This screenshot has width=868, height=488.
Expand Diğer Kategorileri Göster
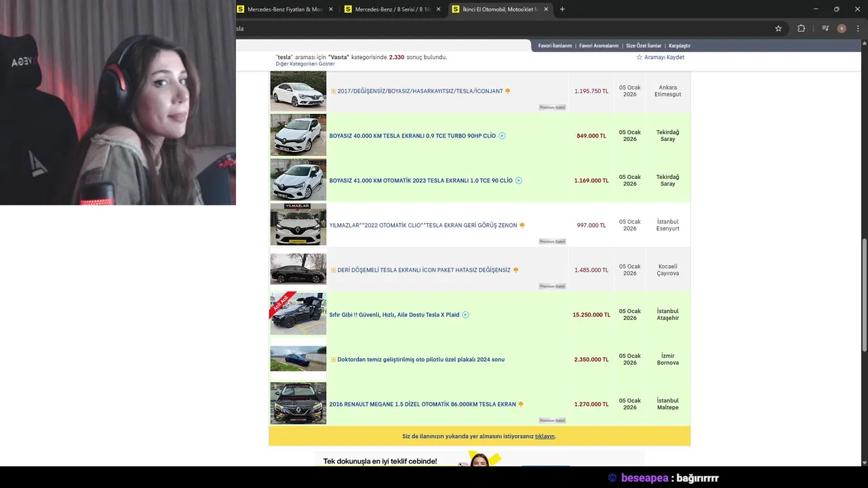click(305, 64)
